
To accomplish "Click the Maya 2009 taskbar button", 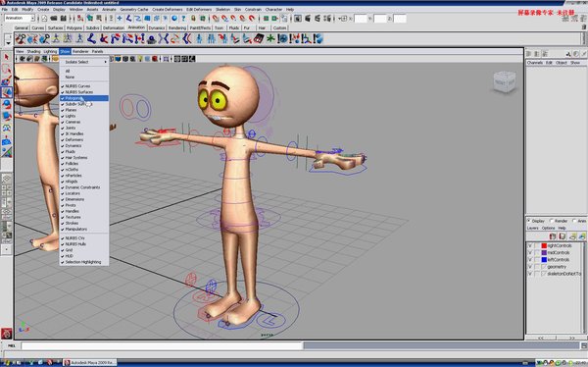I will click(89, 362).
